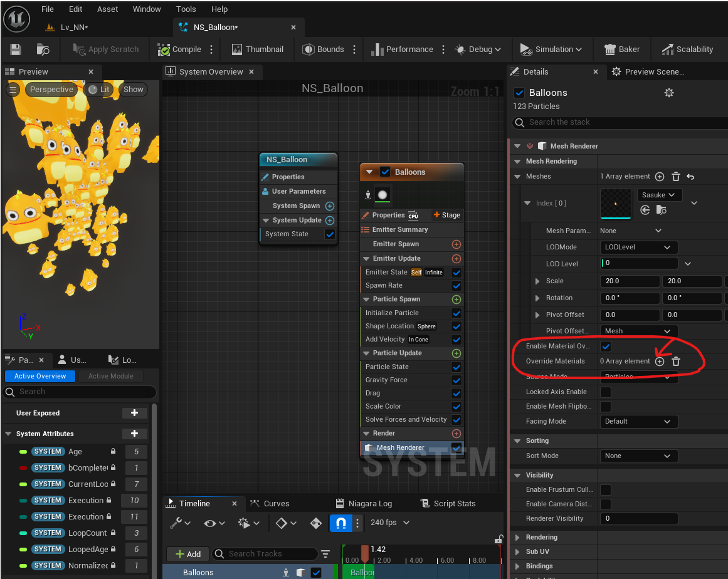Image resolution: width=728 pixels, height=579 pixels.
Task: Add a module to Particle Spawn
Action: tap(456, 300)
